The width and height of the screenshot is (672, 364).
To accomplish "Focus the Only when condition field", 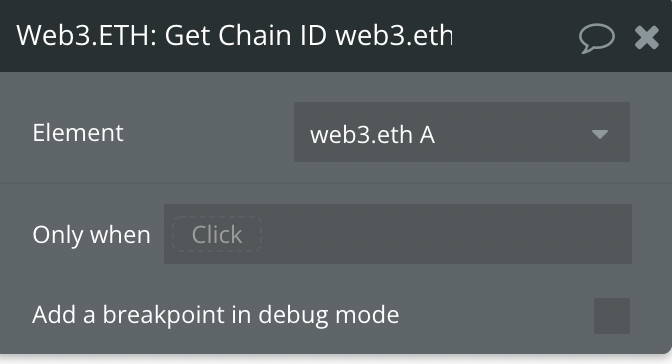I will 398,234.
